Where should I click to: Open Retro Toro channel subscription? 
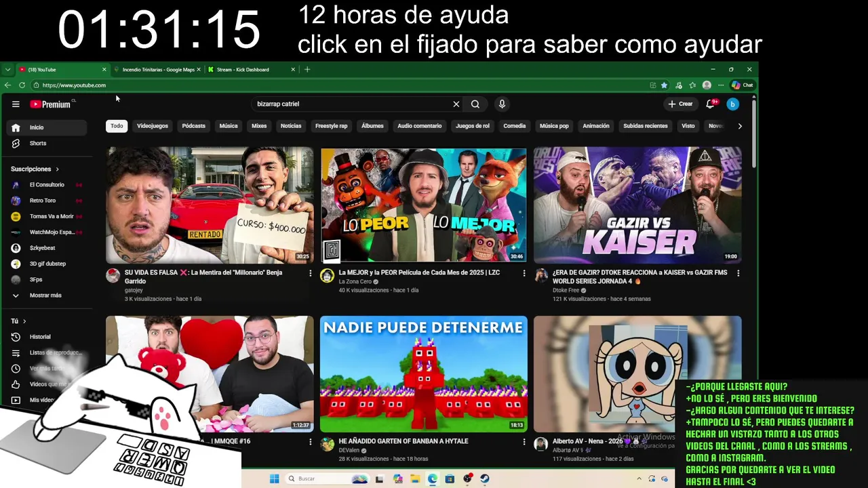point(46,201)
